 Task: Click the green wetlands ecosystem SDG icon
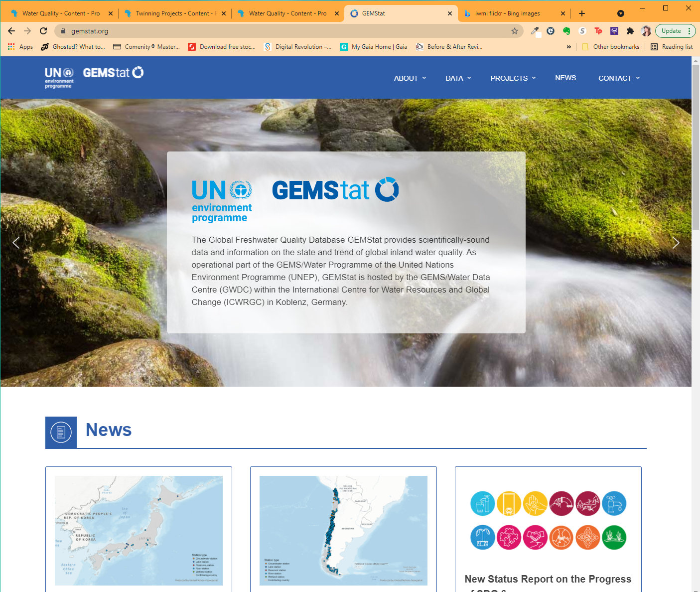click(x=614, y=538)
